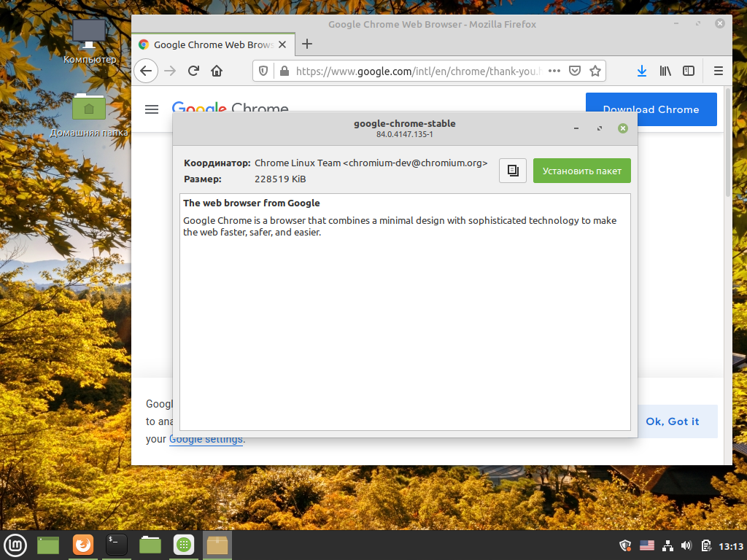Click show desktop panel icon
Screen dimensions: 747x560
(x=48, y=545)
